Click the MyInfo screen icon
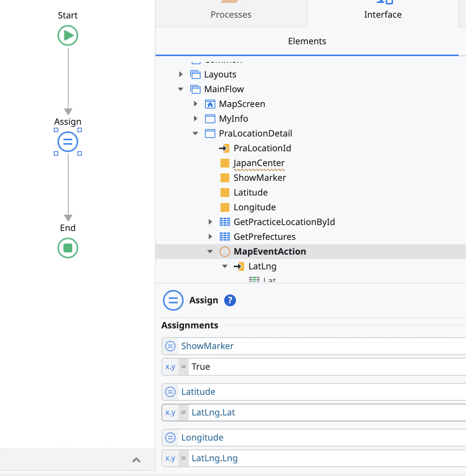The width and height of the screenshot is (466, 476). [210, 119]
